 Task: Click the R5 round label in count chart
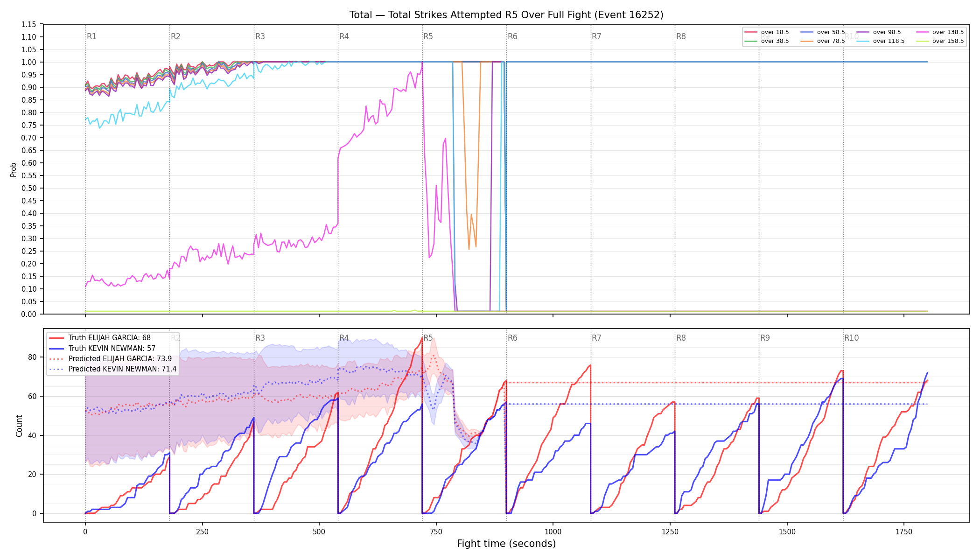tap(428, 338)
